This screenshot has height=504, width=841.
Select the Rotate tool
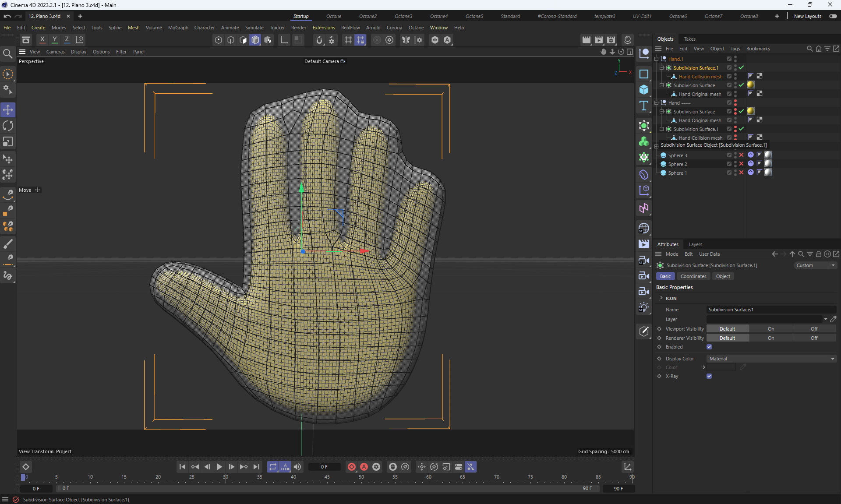[8, 126]
